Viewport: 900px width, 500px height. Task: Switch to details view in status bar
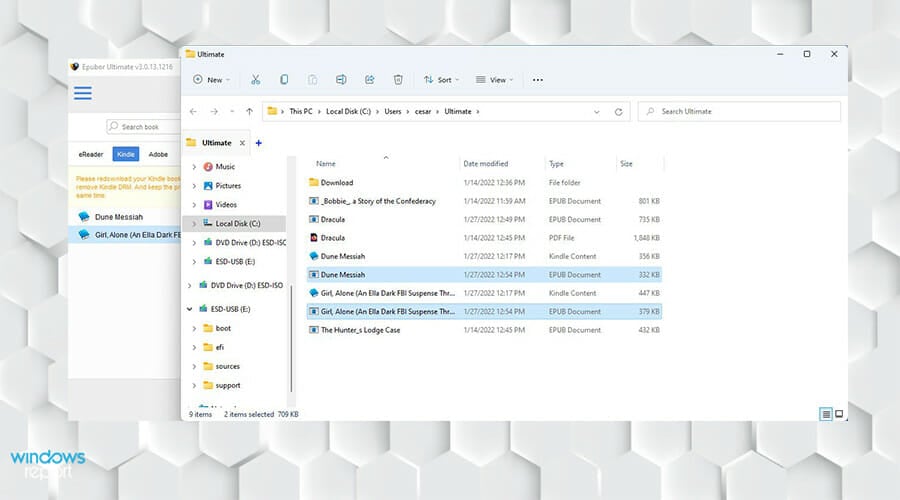pos(826,414)
